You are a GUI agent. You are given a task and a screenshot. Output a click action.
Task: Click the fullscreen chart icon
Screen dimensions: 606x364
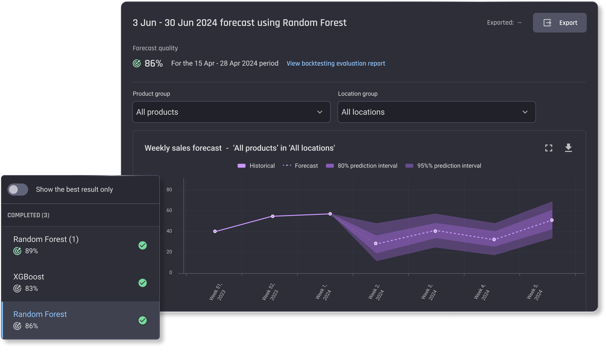[549, 148]
